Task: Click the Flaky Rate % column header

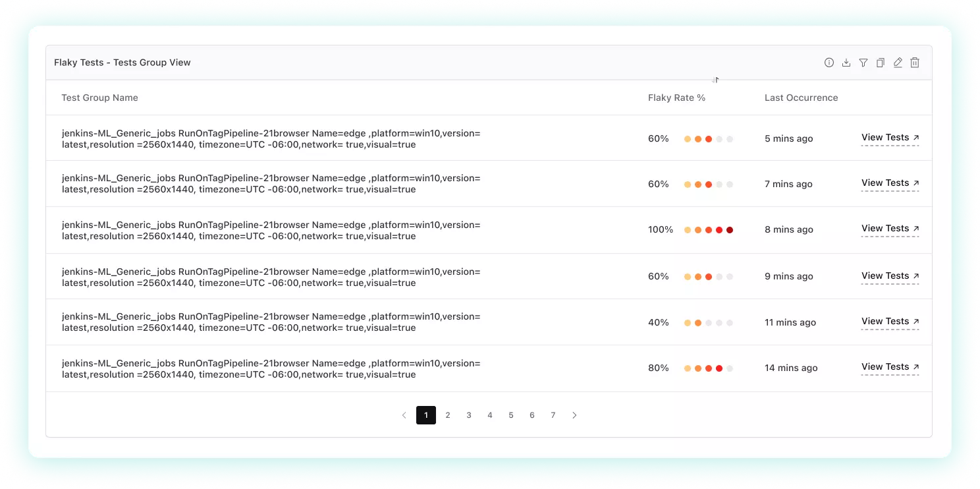Action: 676,98
